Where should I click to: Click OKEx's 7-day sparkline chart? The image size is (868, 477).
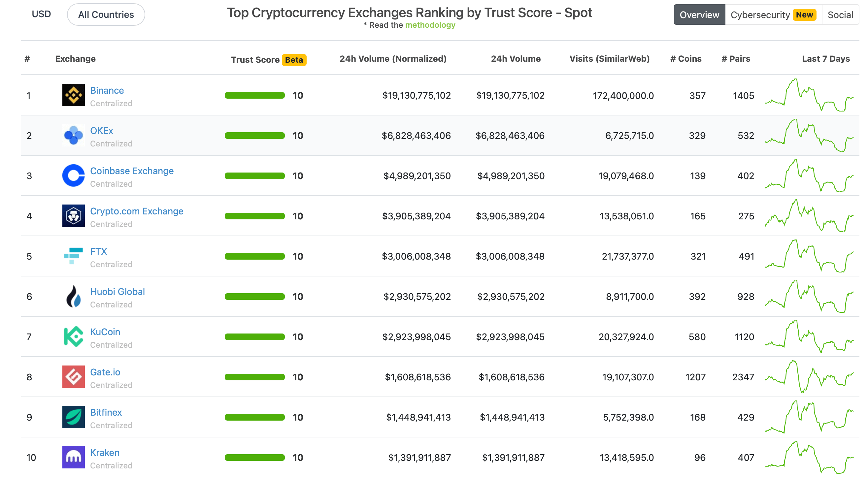809,135
